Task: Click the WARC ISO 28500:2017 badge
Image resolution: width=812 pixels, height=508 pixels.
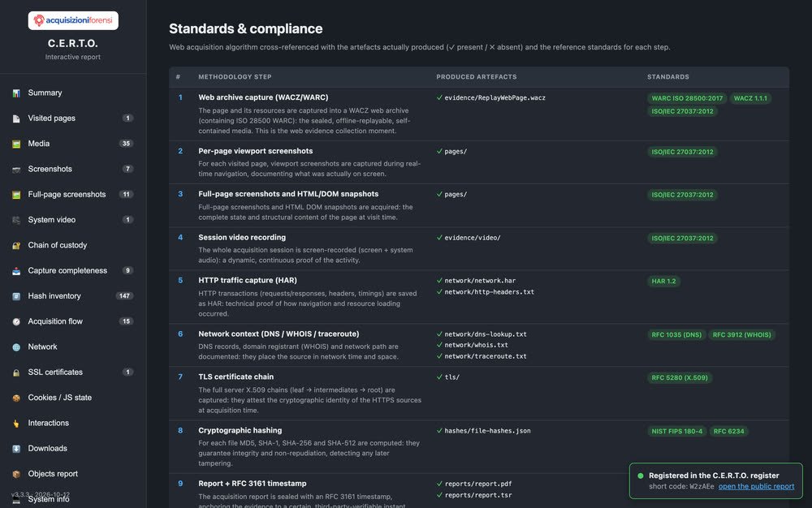Action: 687,98
